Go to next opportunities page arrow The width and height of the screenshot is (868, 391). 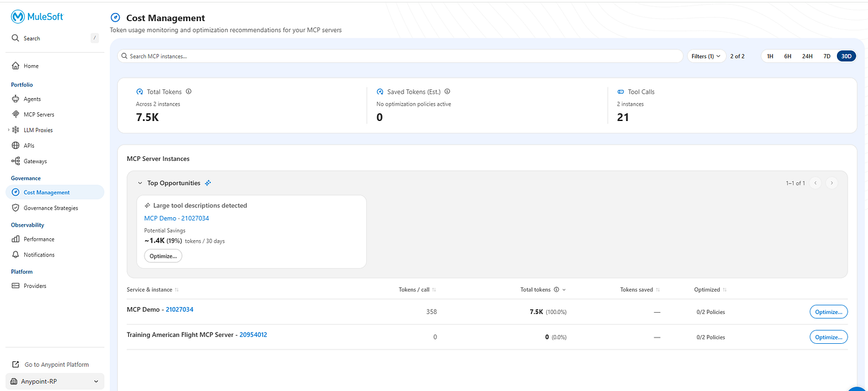tap(831, 183)
